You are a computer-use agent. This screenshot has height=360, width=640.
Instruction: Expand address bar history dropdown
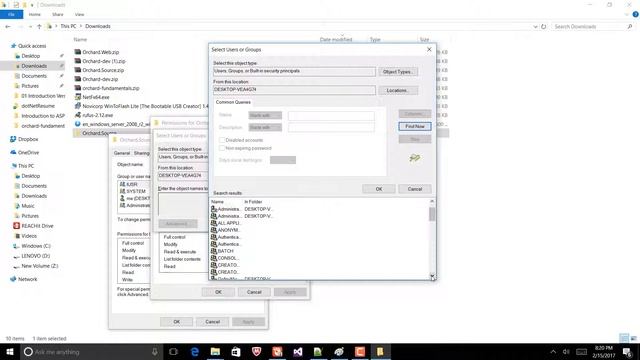pos(535,27)
